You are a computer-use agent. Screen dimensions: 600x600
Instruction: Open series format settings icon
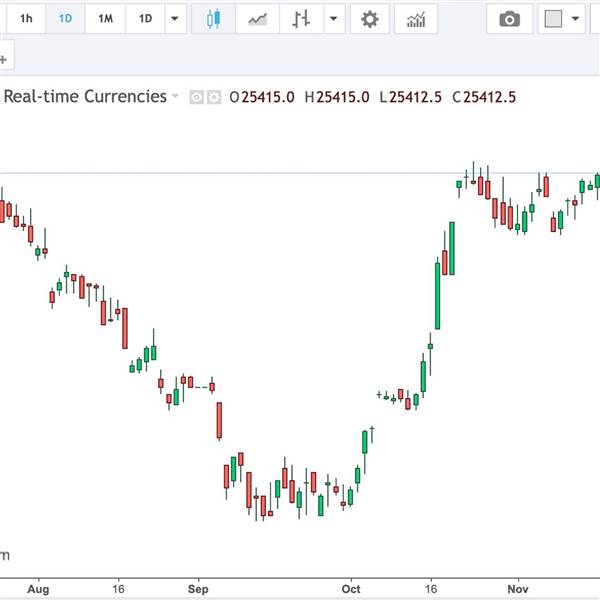click(214, 97)
